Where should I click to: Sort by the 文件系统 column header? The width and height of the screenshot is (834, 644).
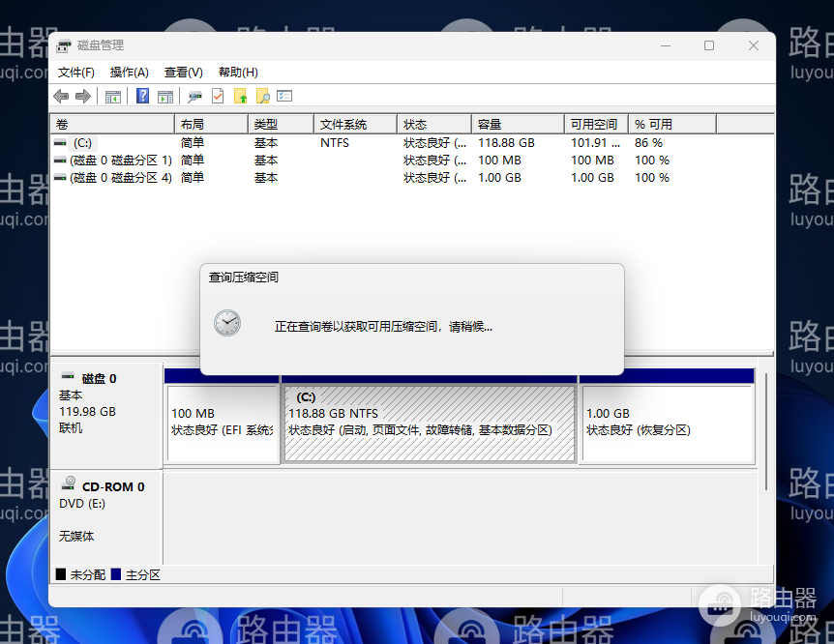pyautogui.click(x=356, y=125)
